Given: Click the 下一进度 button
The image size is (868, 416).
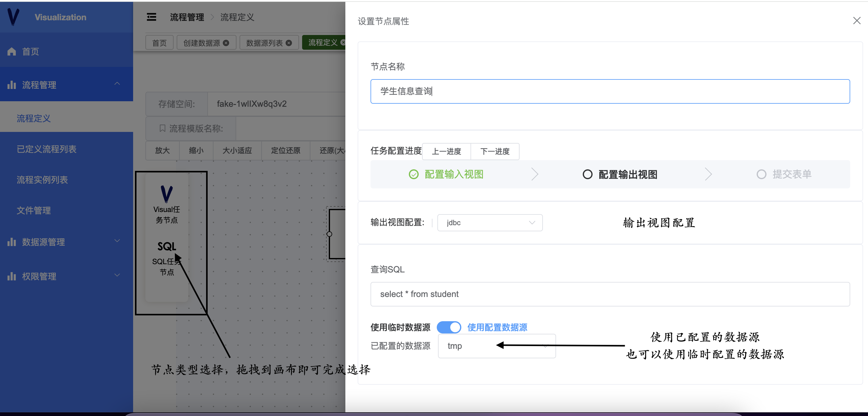Looking at the screenshot, I should pyautogui.click(x=495, y=151).
